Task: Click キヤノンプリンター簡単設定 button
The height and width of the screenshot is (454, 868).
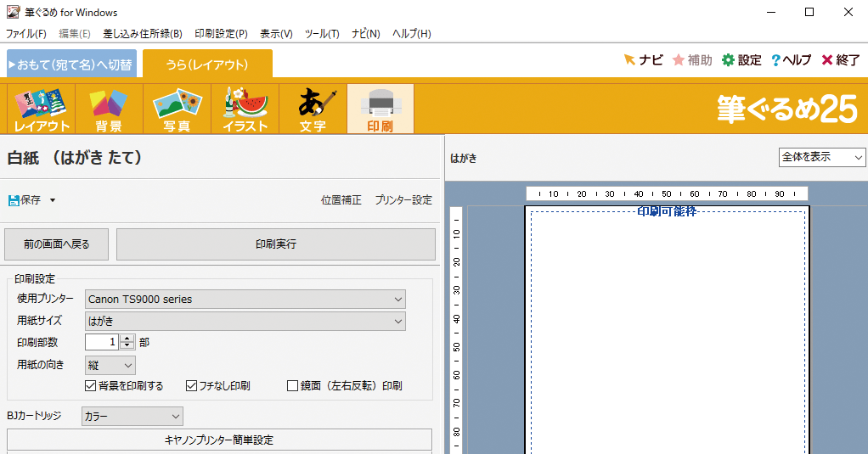Action: click(x=219, y=440)
